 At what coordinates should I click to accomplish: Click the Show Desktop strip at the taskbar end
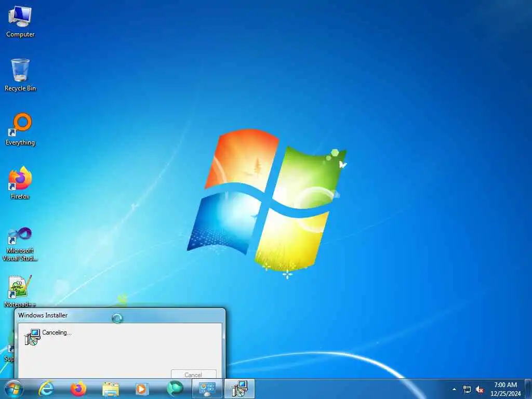(x=528, y=389)
